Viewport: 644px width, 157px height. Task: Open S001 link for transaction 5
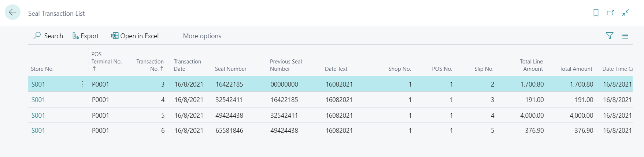coord(38,116)
